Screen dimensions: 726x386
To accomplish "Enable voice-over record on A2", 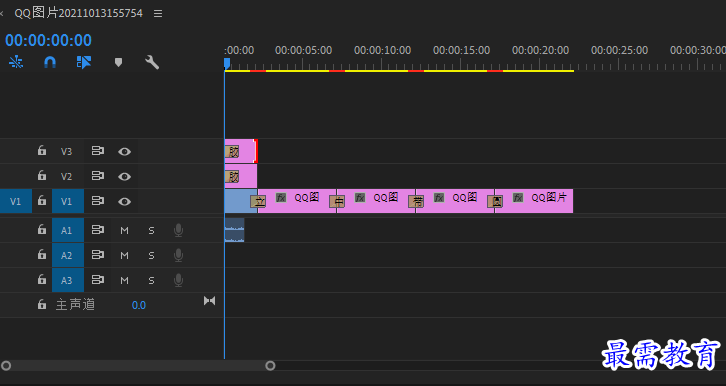I will pos(178,255).
